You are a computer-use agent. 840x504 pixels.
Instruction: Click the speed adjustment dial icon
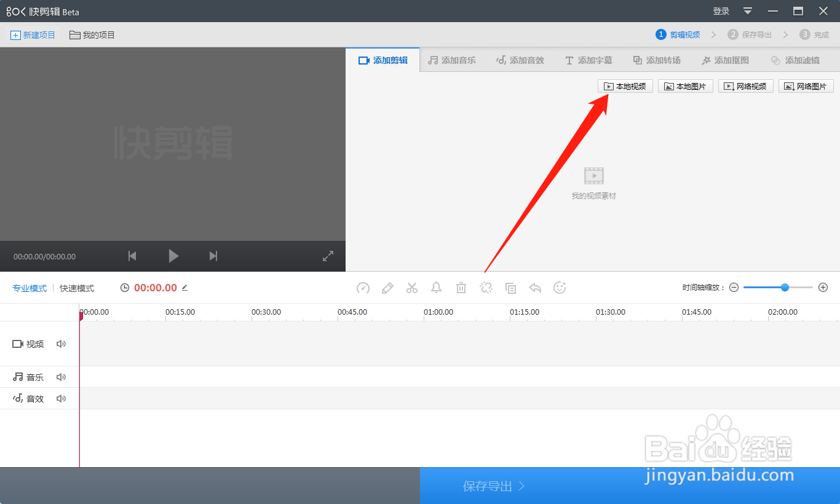click(363, 287)
